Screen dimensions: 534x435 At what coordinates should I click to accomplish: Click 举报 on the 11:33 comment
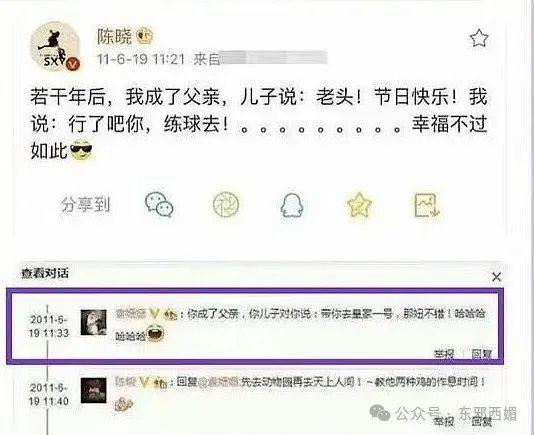coord(444,354)
